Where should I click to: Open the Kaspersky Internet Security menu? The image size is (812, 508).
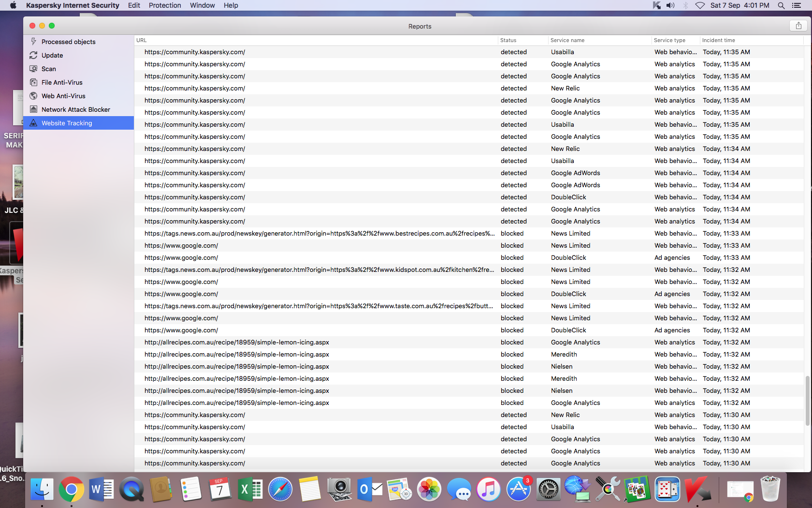pos(72,5)
